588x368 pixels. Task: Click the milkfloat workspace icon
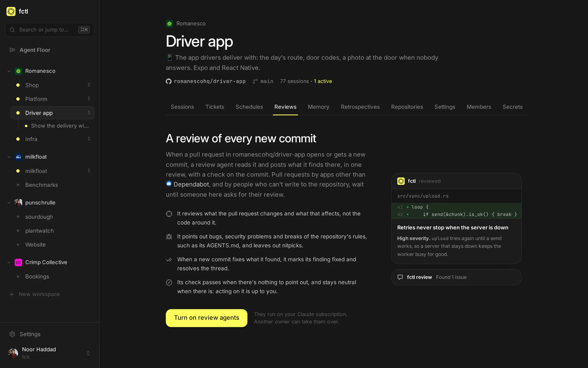[x=18, y=157]
